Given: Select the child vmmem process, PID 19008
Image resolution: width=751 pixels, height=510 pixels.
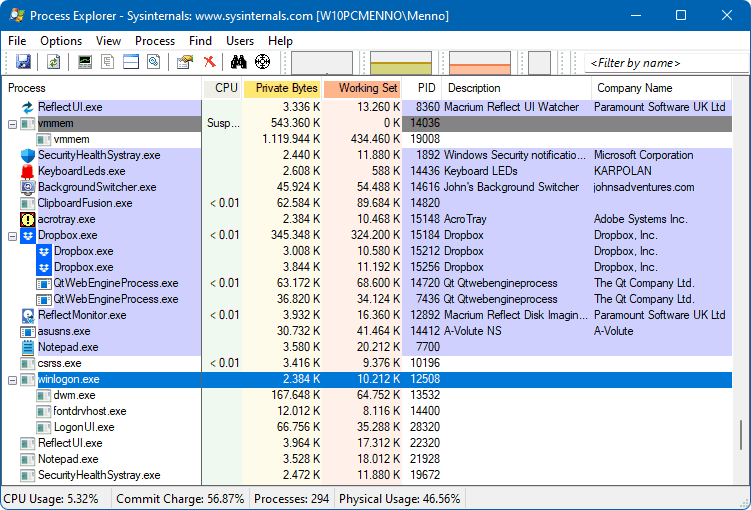Looking at the screenshot, I should pyautogui.click(x=367, y=139).
